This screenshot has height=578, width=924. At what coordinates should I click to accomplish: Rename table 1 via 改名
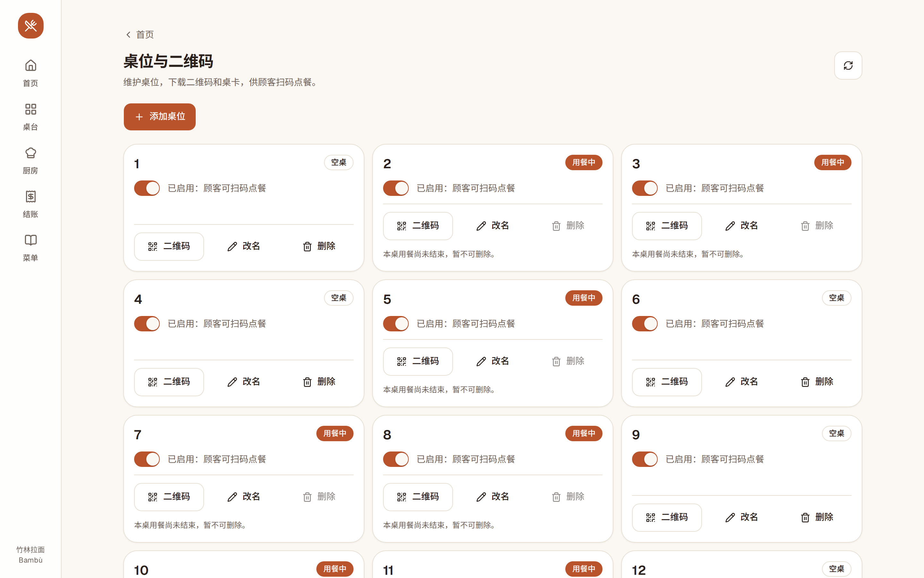[x=244, y=247]
